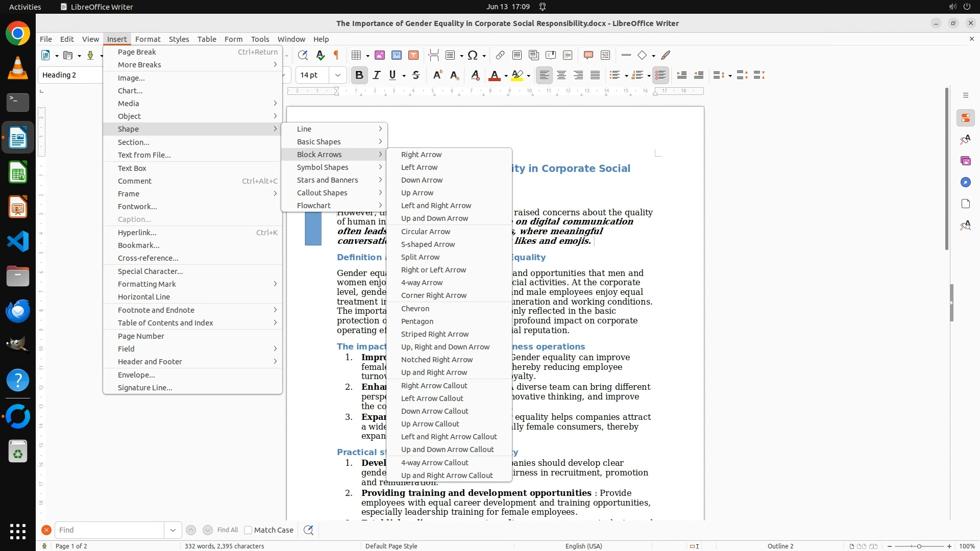Insert special character omega icon

473,55
